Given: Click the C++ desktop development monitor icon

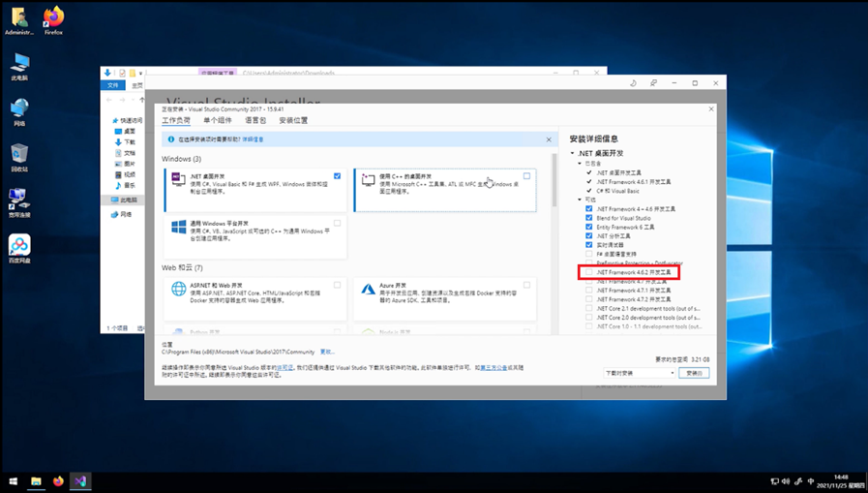Looking at the screenshot, I should point(368,179).
